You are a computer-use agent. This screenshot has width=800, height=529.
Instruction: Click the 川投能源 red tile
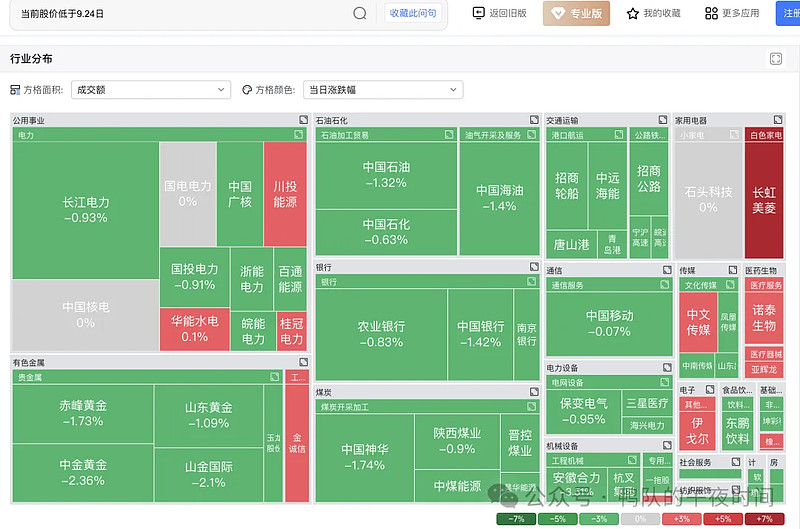point(285,194)
